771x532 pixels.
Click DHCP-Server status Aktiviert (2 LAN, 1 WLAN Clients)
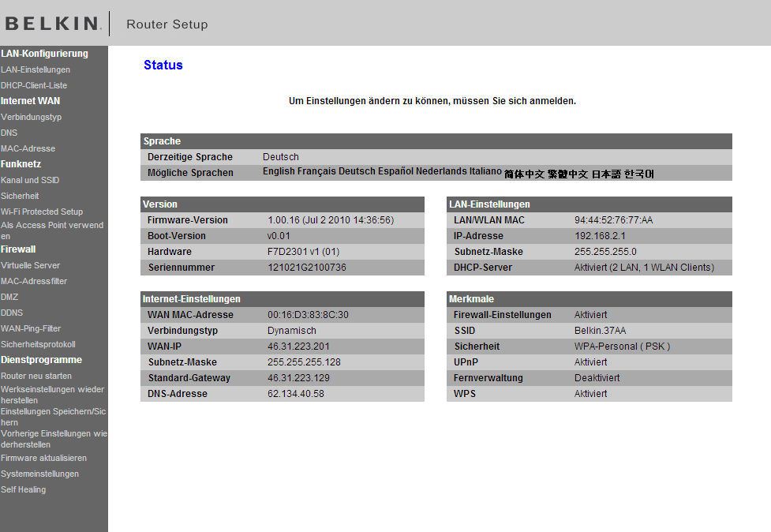point(644,268)
